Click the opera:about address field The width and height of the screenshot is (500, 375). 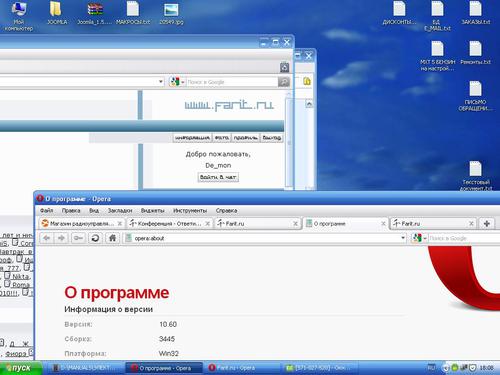point(265,238)
